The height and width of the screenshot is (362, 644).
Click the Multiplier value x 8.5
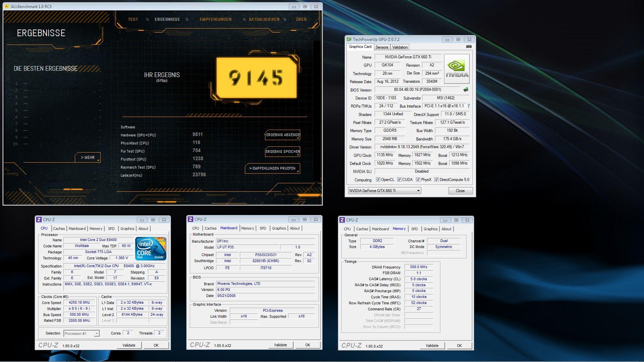click(x=79, y=308)
